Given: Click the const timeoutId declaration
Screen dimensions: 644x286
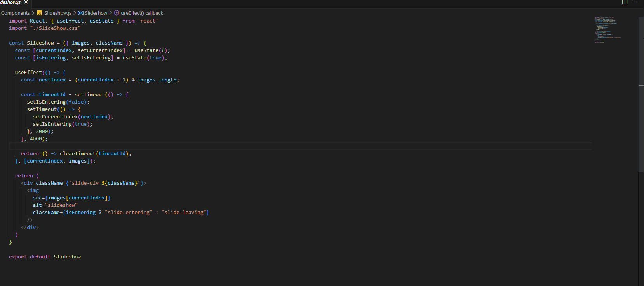Looking at the screenshot, I should coord(43,95).
